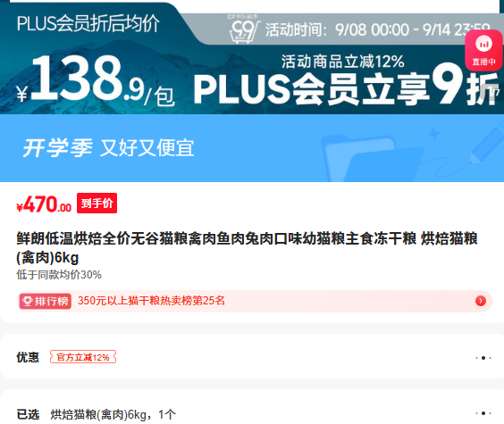The image size is (504, 424).
Task: Click the 活动时间 9/08-9/14 banner text
Action: point(378,29)
